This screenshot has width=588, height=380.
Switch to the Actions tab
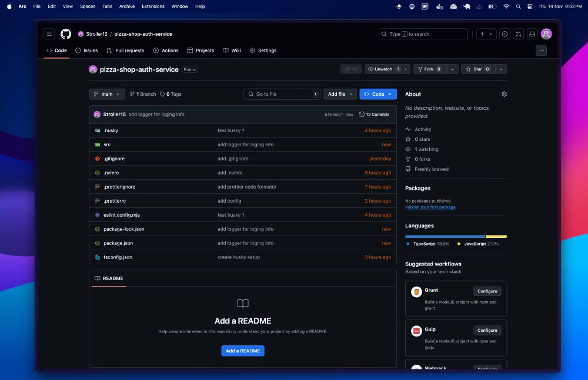point(166,51)
